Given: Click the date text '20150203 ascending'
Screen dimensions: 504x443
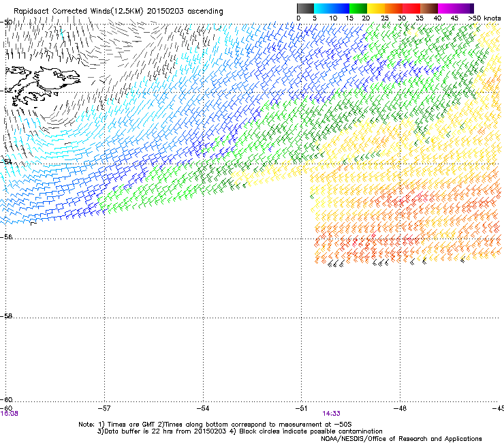Looking at the screenshot, I should [x=185, y=12].
